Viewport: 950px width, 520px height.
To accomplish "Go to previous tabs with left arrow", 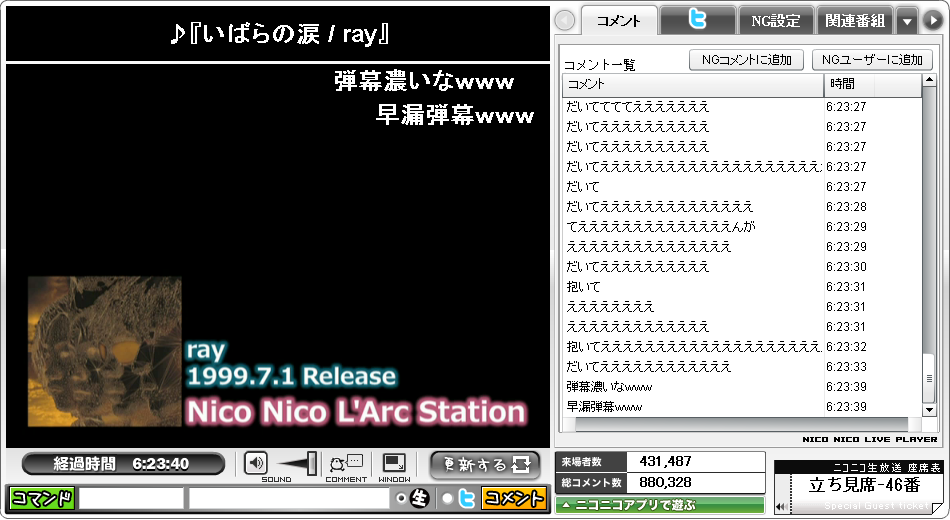I will pos(565,21).
